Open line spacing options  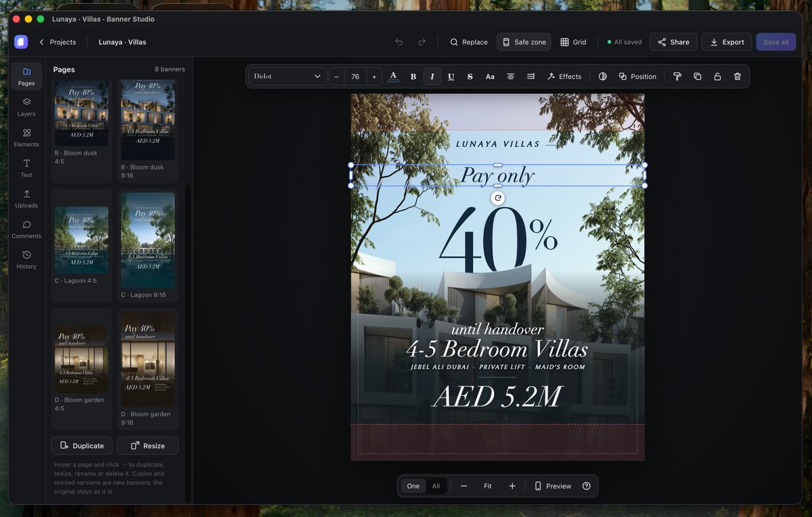pos(531,76)
